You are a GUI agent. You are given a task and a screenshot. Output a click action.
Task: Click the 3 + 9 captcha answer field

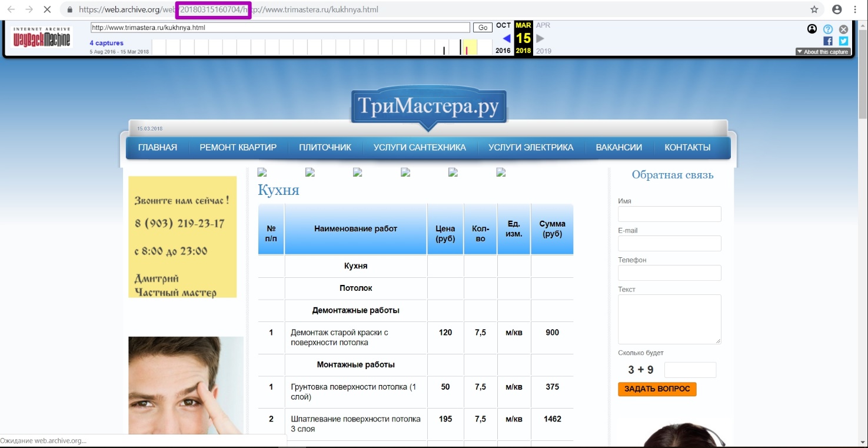click(x=690, y=370)
